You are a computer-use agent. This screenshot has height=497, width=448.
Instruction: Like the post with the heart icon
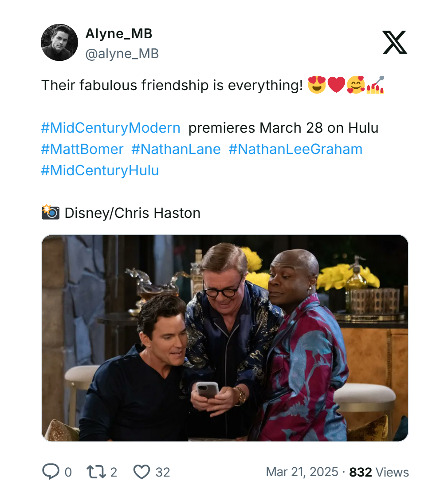click(x=141, y=472)
